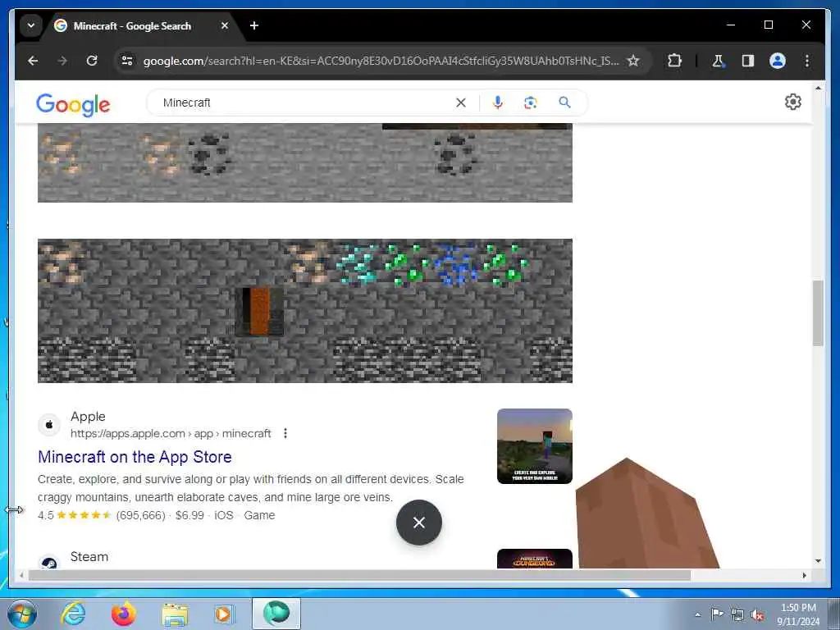Click the Steam result site name
The image size is (840, 630).
[x=89, y=557]
